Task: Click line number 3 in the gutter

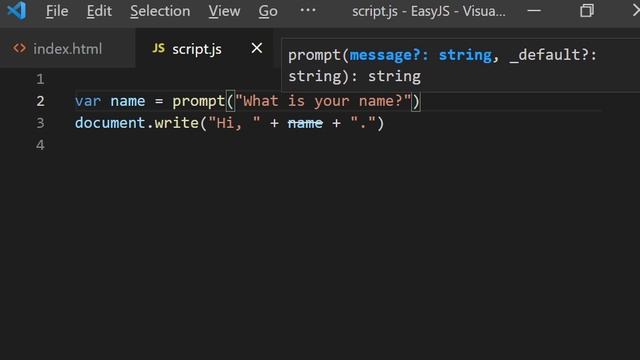Action: [40, 123]
